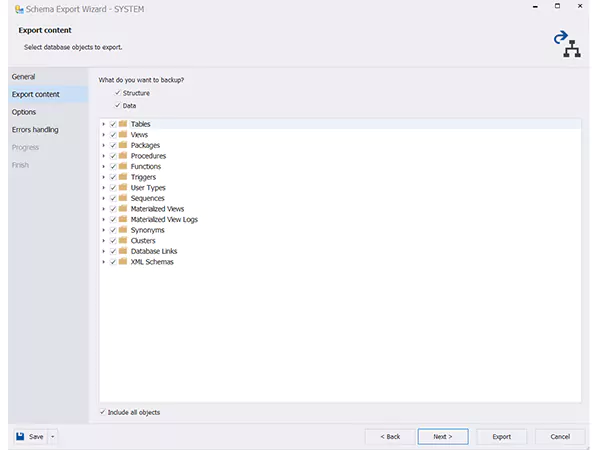Click the Functions folder icon

pyautogui.click(x=123, y=166)
